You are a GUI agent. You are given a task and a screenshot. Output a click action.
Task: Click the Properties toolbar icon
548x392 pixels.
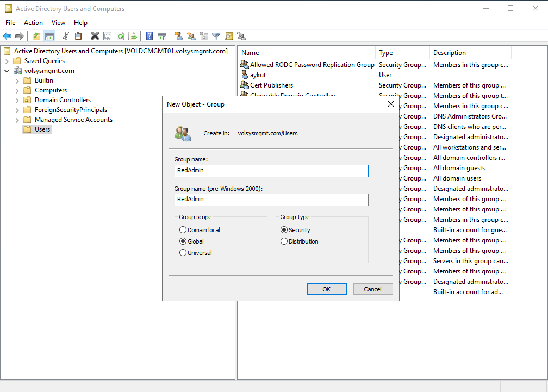click(107, 36)
